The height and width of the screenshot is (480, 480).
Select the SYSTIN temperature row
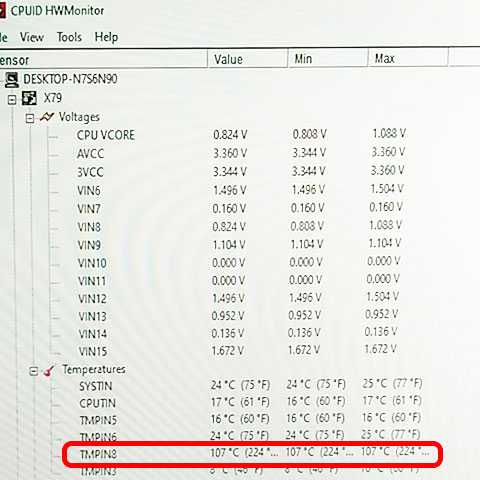pos(251,385)
